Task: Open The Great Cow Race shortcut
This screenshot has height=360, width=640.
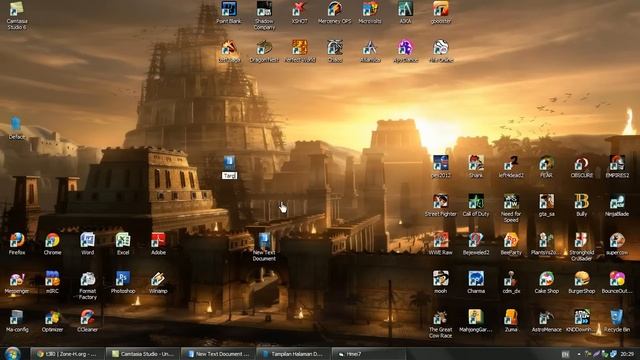Action: (440, 324)
